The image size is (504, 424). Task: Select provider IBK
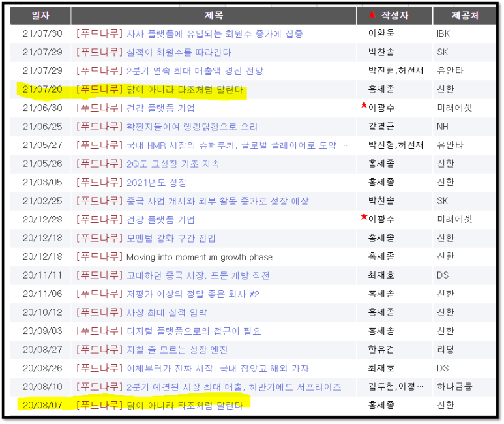[x=443, y=33]
